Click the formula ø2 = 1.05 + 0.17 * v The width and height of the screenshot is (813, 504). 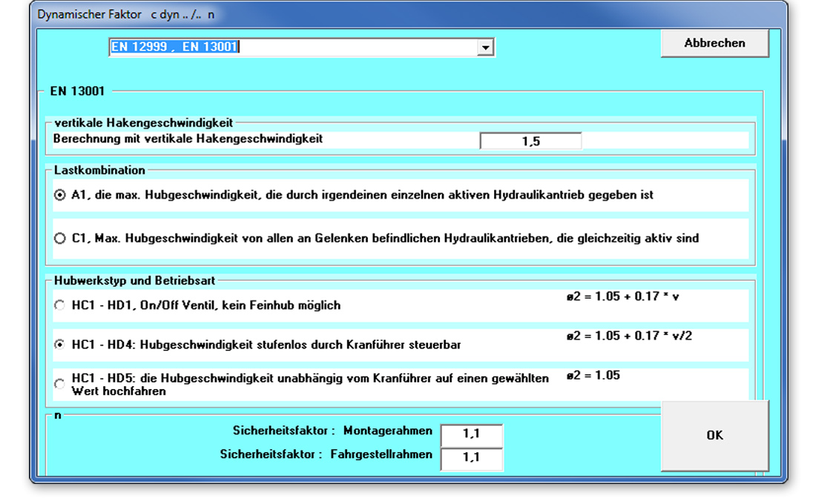click(622, 296)
